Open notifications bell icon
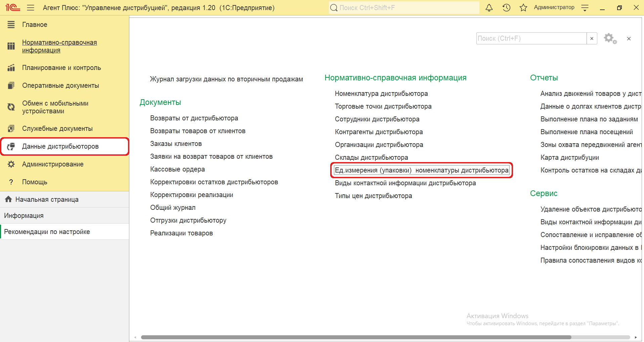644x342 pixels. tap(489, 7)
